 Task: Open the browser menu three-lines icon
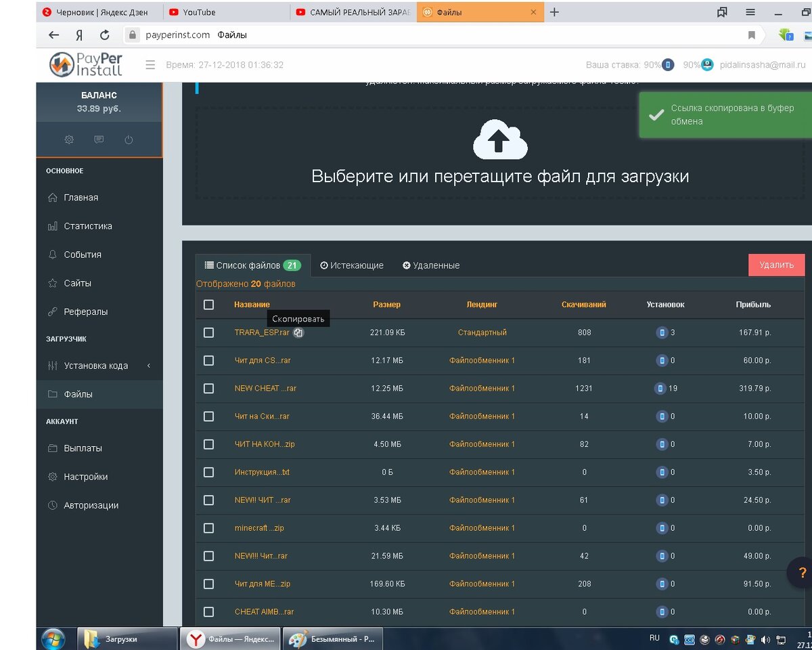click(750, 12)
